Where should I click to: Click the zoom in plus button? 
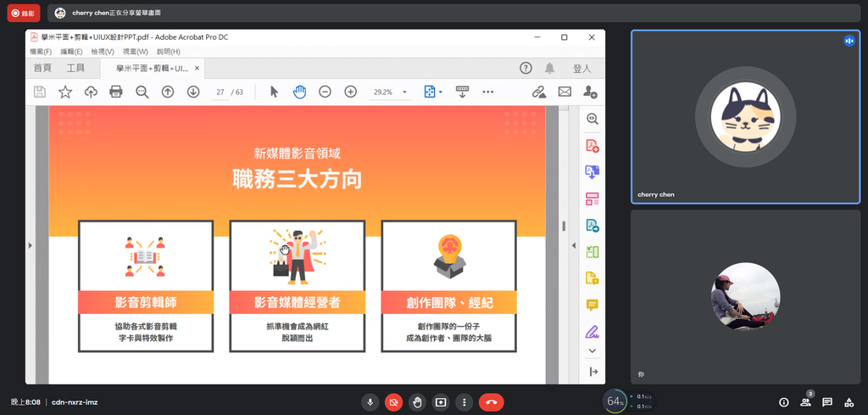tap(350, 92)
